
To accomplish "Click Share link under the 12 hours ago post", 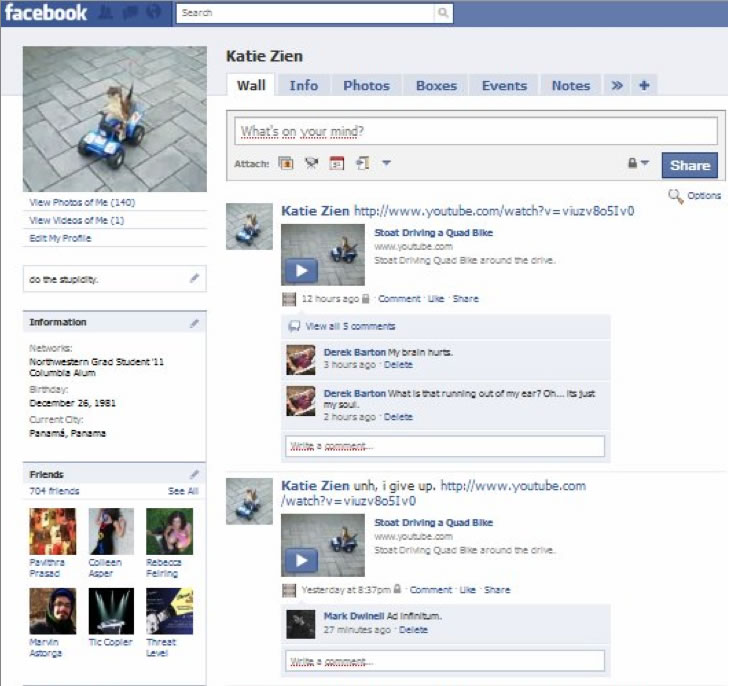I will coord(466,299).
